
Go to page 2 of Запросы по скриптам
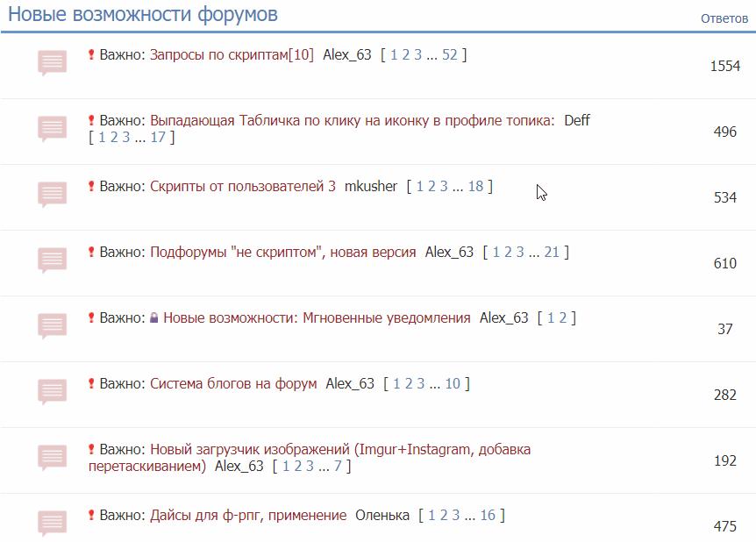[406, 55]
